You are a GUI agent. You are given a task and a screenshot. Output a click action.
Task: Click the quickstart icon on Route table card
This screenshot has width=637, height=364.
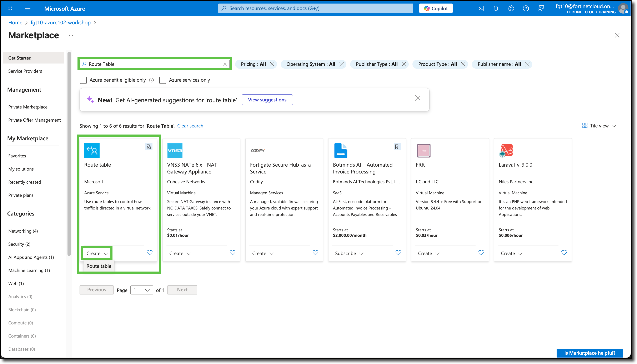point(149,147)
